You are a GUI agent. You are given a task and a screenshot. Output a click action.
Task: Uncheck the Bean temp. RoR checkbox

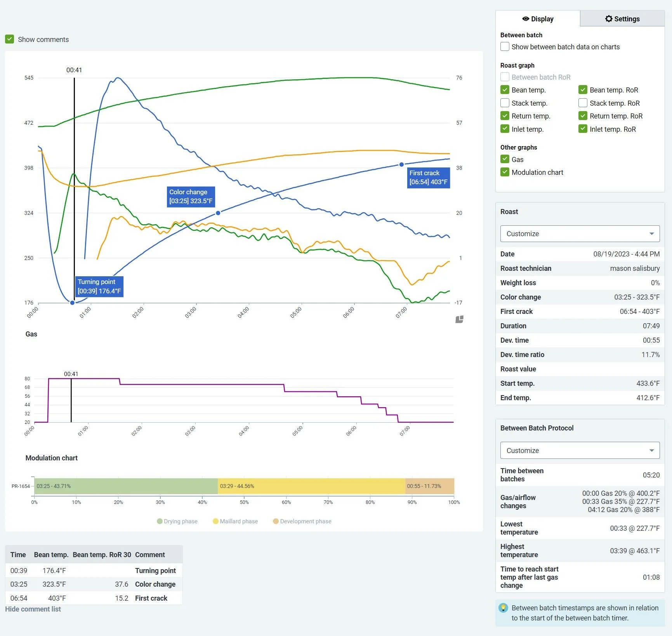pos(583,90)
